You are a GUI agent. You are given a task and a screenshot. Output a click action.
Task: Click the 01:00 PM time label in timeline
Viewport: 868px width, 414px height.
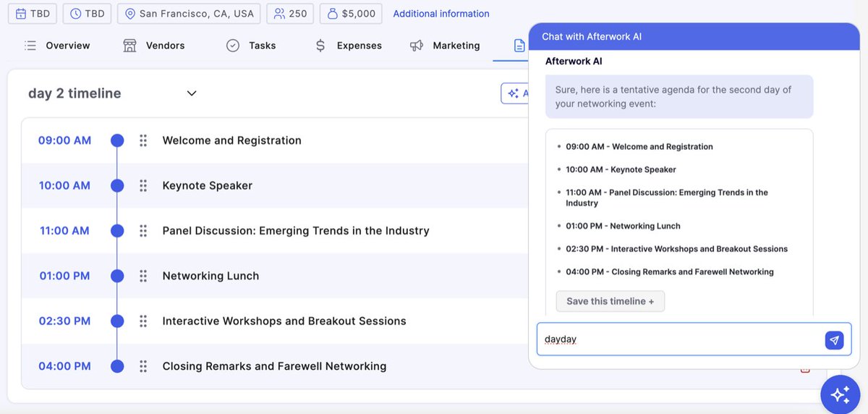click(x=64, y=276)
